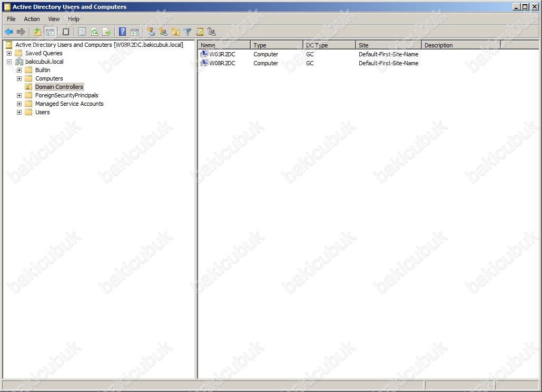542x392 pixels.
Task: Open Help with the question mark icon
Action: (122, 32)
